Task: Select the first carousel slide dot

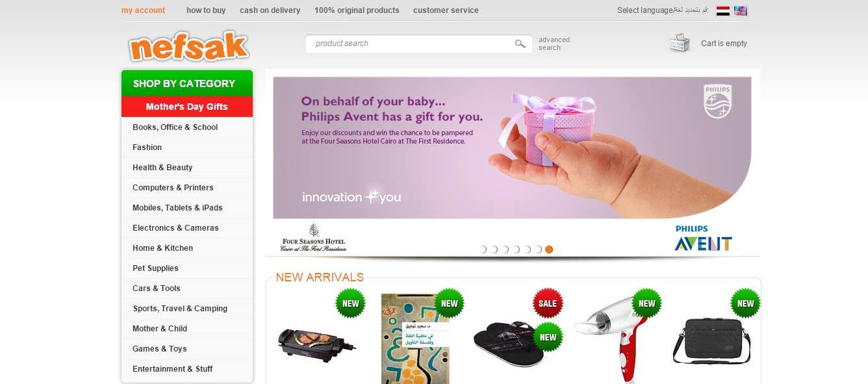Action: (x=483, y=250)
